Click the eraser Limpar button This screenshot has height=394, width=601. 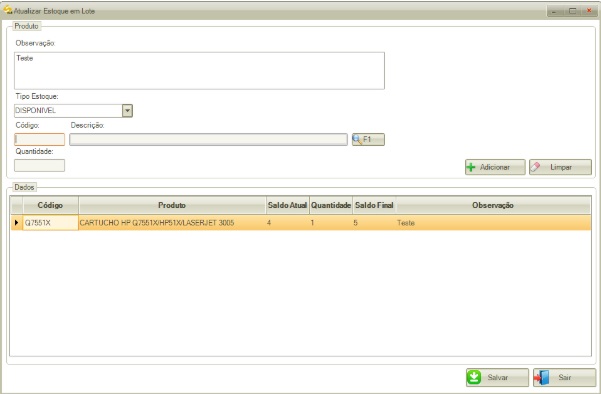click(560, 167)
